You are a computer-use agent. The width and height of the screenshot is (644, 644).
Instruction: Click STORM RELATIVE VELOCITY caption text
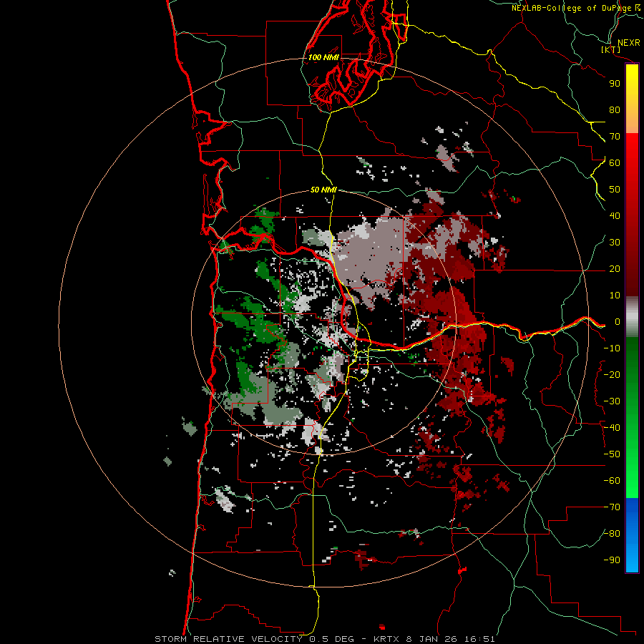(x=228, y=639)
